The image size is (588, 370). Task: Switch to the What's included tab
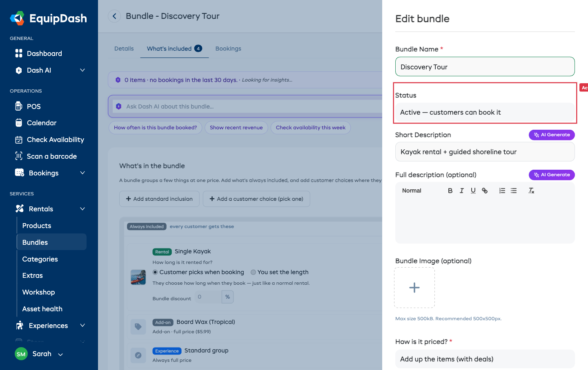point(174,49)
